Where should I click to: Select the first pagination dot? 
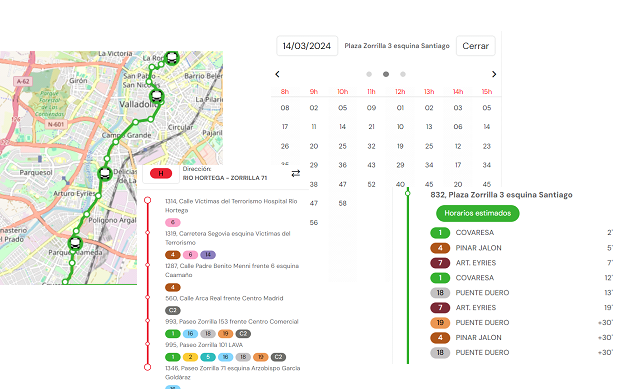click(x=369, y=74)
